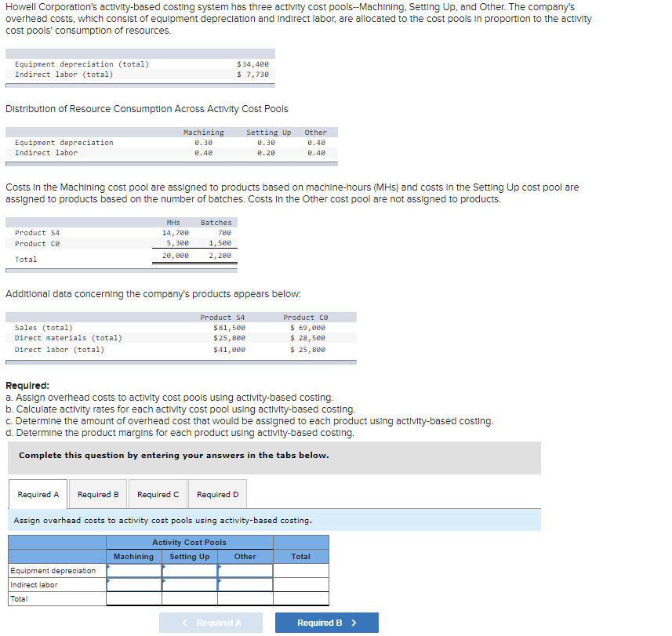Click the Indirect labor Total cell

[301, 584]
